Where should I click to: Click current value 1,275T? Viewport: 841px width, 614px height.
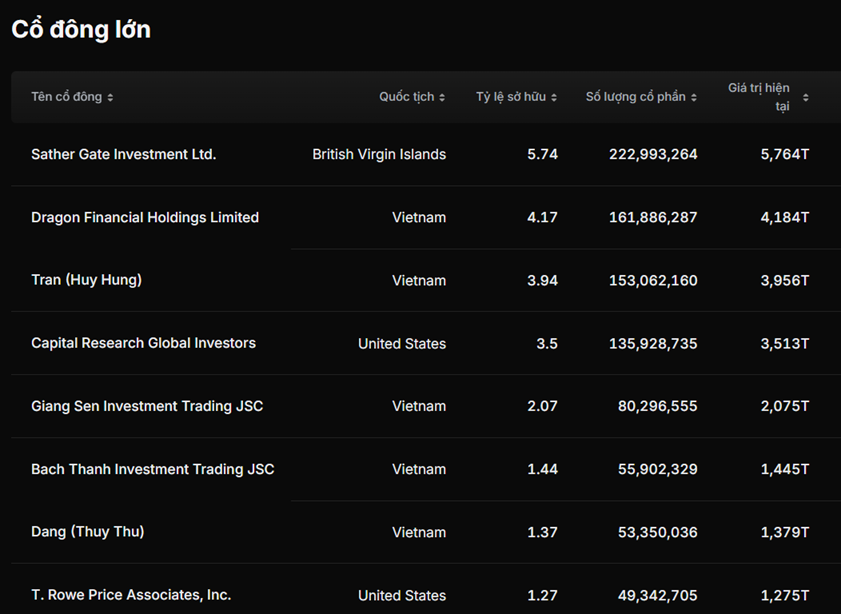(785, 595)
